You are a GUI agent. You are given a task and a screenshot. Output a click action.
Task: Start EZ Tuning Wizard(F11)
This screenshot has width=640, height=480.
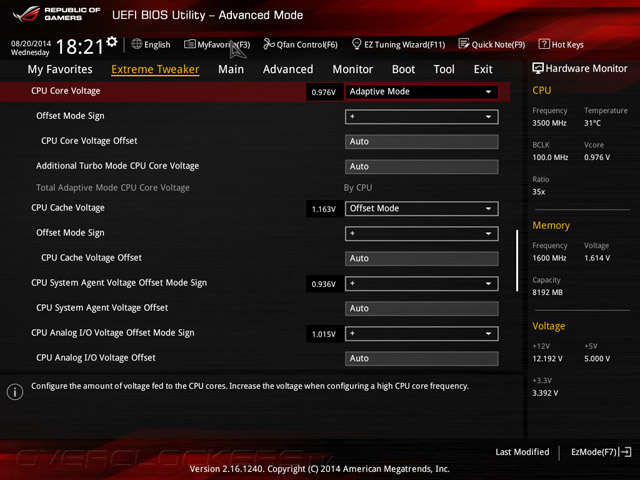[404, 44]
